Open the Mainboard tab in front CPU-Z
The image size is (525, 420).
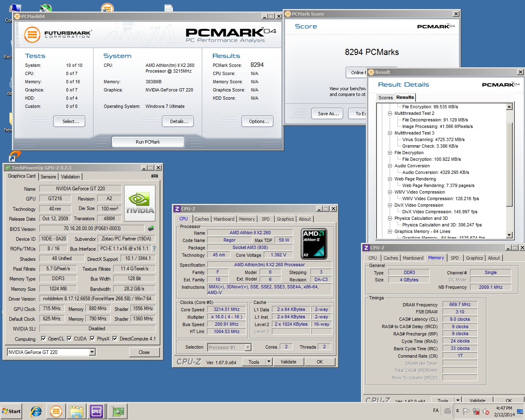click(x=224, y=219)
